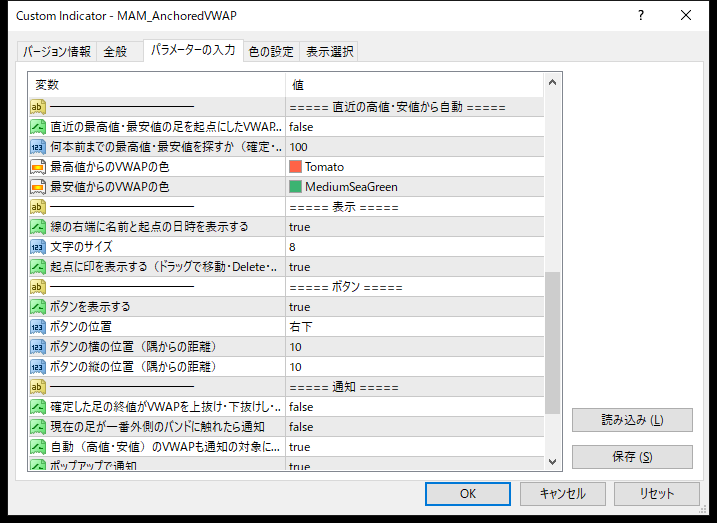
Task: Click the ab icon beside the ボタン separator
Action: tap(38, 287)
